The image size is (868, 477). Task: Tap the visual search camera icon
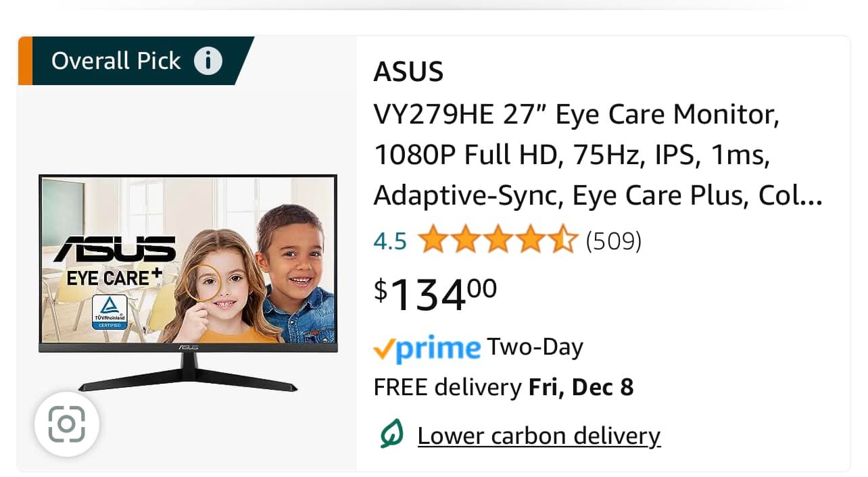tap(67, 424)
